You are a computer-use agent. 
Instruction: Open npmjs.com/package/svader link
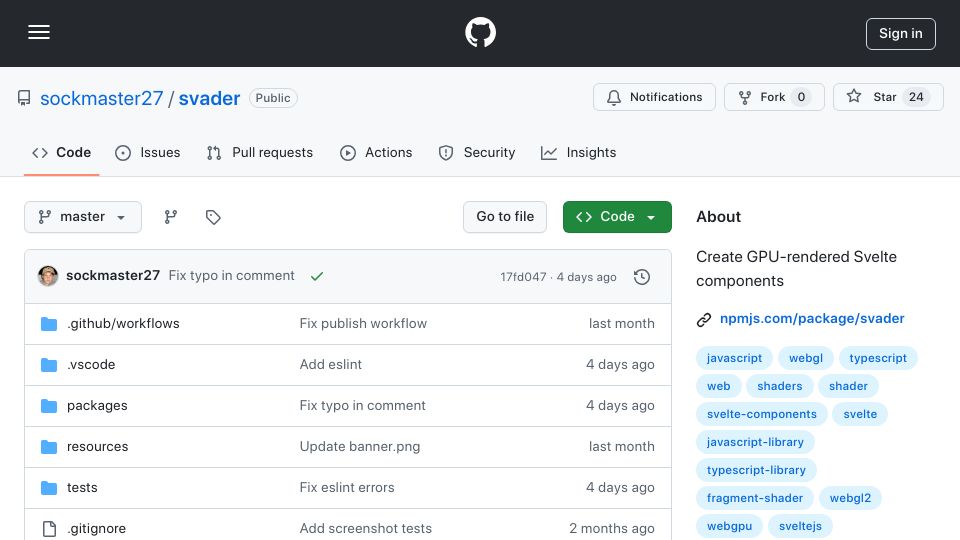point(812,318)
